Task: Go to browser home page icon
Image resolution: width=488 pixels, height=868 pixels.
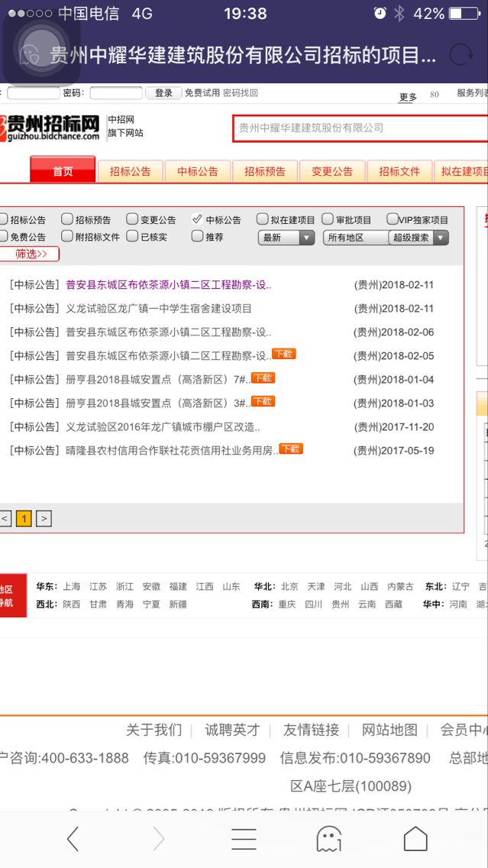Action: 415,839
